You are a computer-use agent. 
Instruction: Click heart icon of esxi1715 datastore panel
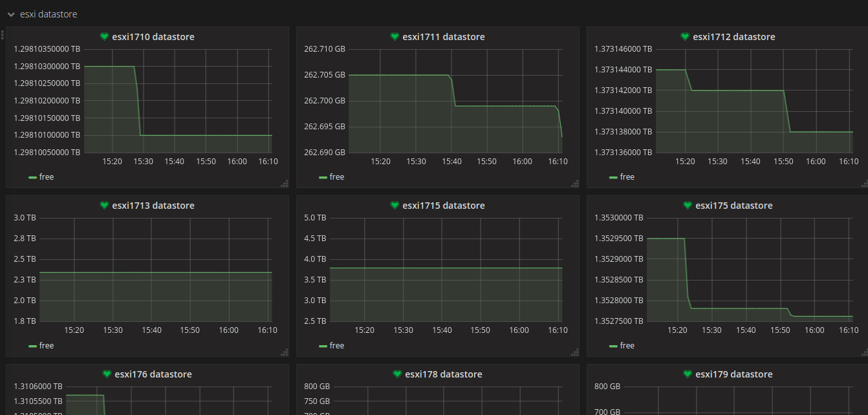(395, 206)
